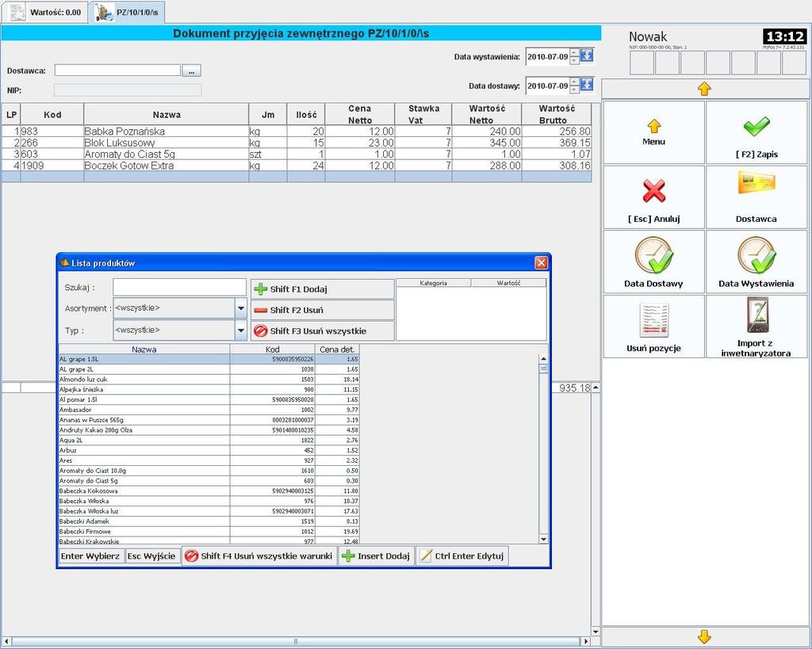Expand the Typ dropdown
This screenshot has width=812, height=649.
241,330
